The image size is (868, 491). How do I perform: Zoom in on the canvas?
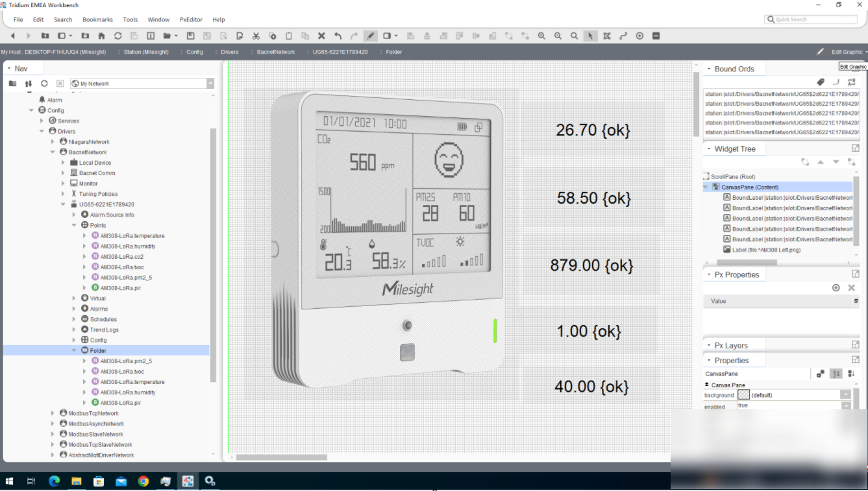pos(541,36)
